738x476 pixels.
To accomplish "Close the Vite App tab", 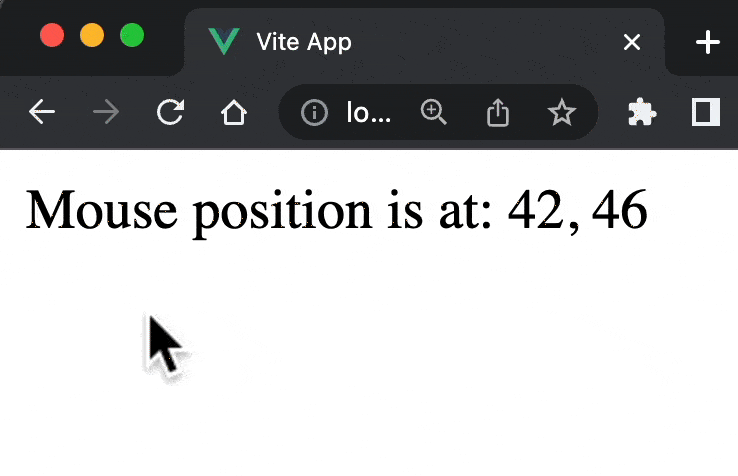I will point(631,42).
